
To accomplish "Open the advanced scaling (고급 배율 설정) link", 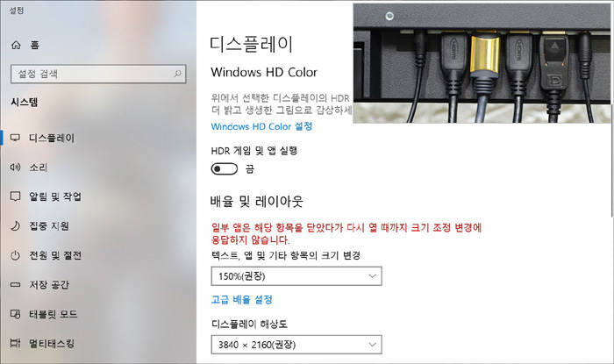I will [241, 300].
